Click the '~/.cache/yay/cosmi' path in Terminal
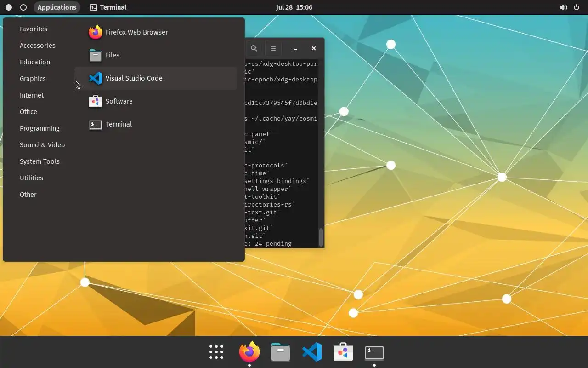This screenshot has height=368, width=588. pyautogui.click(x=284, y=119)
